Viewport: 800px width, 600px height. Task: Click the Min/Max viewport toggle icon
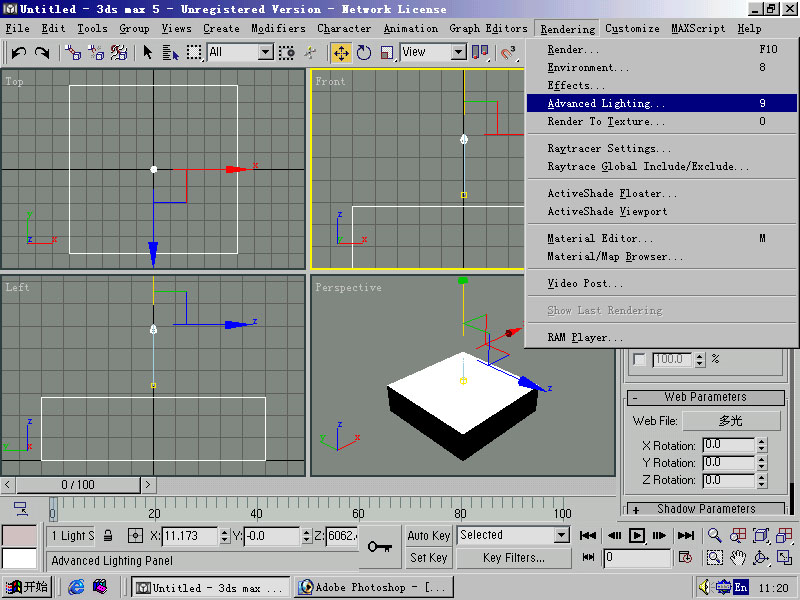[784, 558]
